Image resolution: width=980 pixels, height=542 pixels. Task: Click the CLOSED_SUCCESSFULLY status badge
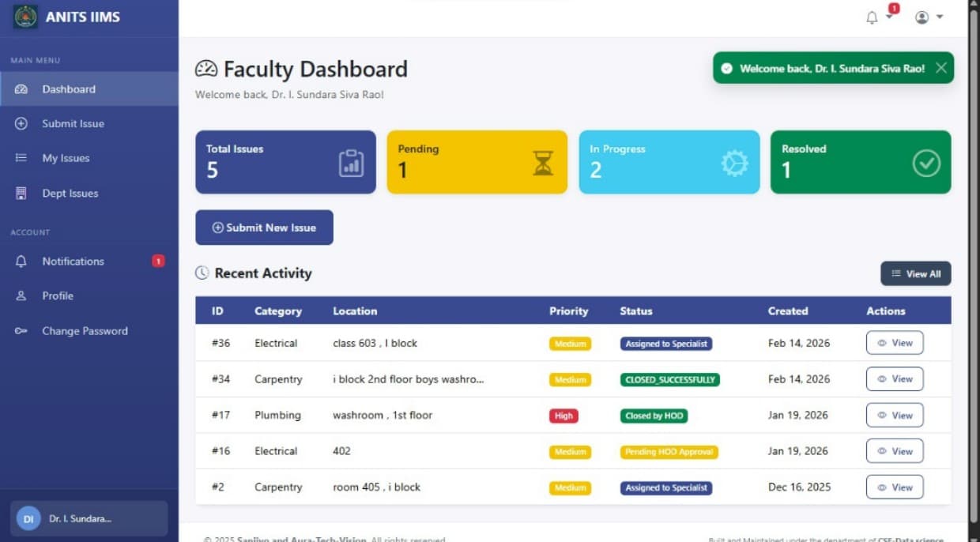click(670, 379)
